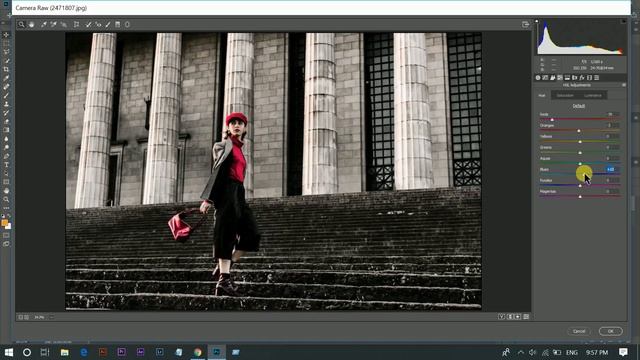640x360 pixels.
Task: Select Photoshop Move tool
Action: 6,35
